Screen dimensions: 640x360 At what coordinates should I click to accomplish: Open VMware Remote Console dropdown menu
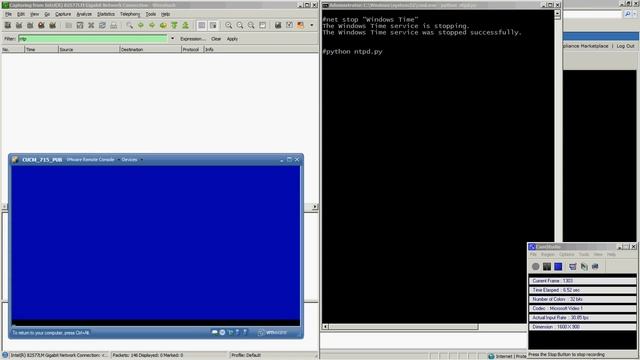pyautogui.click(x=93, y=160)
